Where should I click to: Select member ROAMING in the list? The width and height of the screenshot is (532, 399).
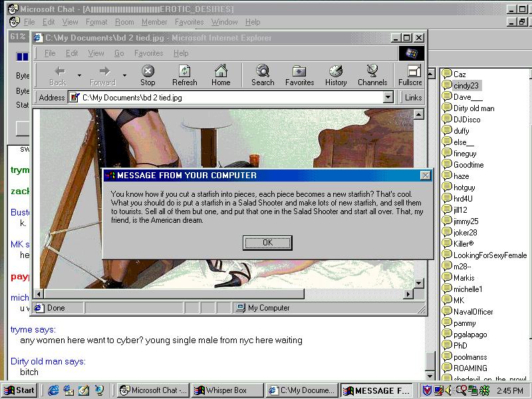click(x=470, y=368)
